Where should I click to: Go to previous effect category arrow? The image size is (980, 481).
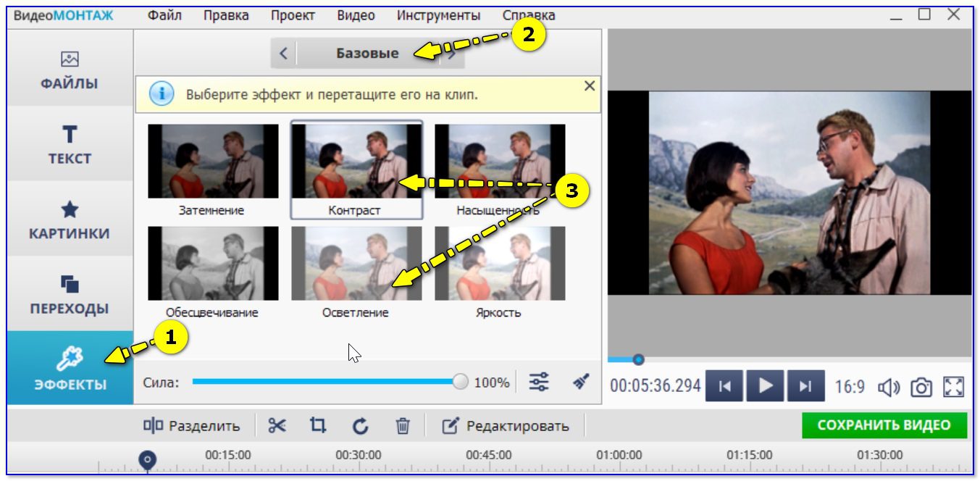click(x=283, y=53)
